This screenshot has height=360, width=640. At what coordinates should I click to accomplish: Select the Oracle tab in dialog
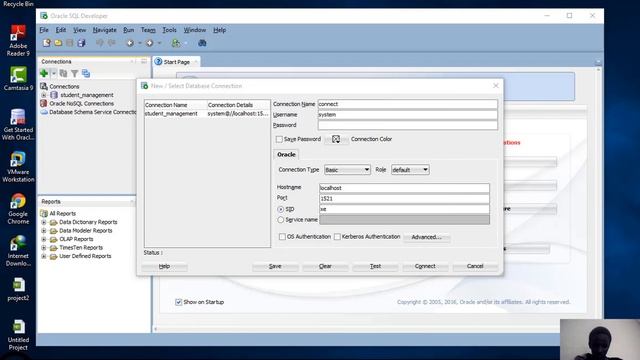(286, 155)
